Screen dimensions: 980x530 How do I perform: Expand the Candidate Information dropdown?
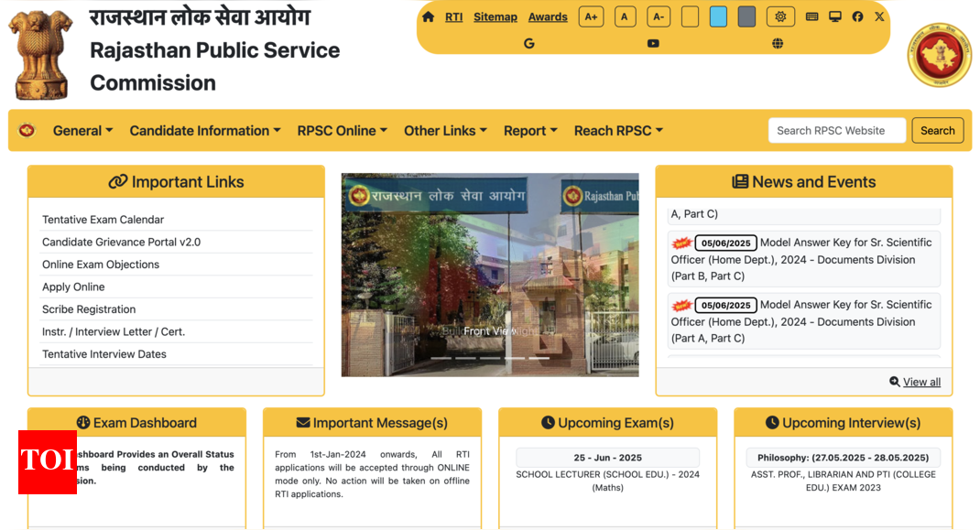[x=205, y=131]
